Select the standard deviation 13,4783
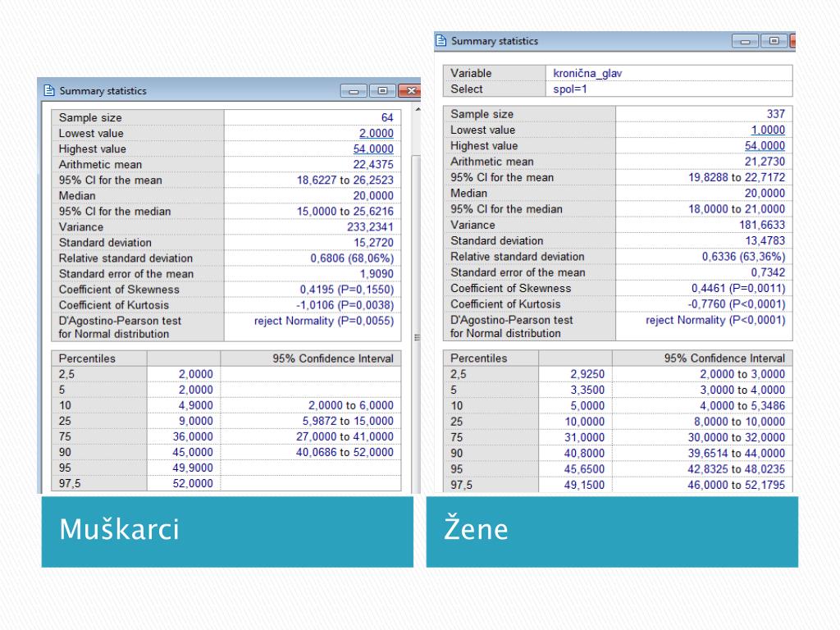 765,240
